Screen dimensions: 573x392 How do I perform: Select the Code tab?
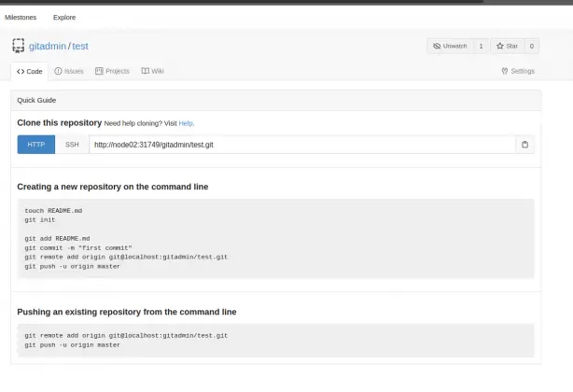tap(30, 71)
